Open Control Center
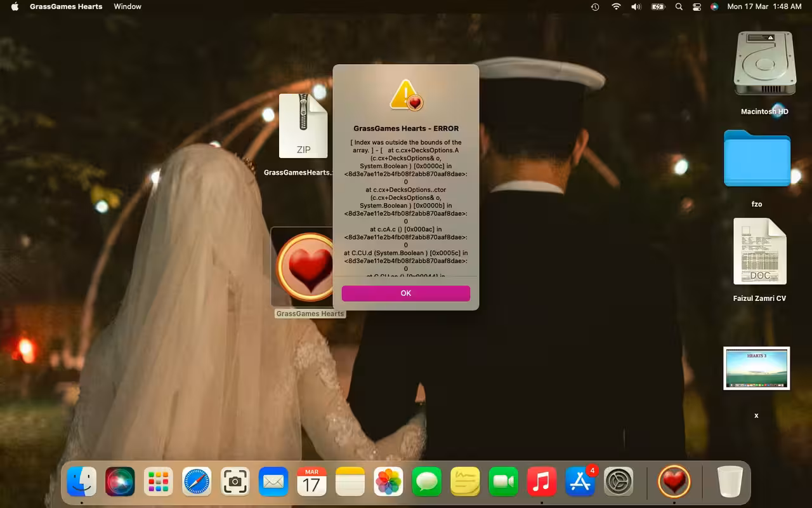The width and height of the screenshot is (812, 508). pyautogui.click(x=697, y=6)
